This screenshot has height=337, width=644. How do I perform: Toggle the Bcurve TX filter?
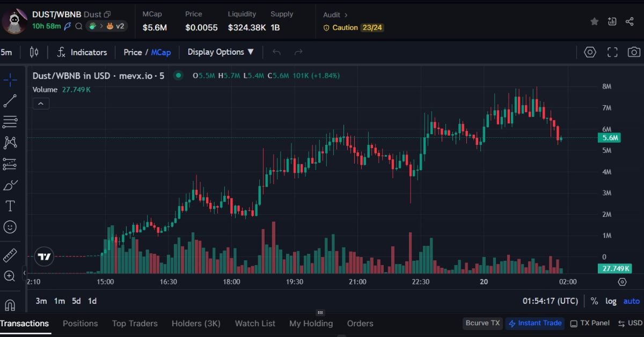point(482,323)
